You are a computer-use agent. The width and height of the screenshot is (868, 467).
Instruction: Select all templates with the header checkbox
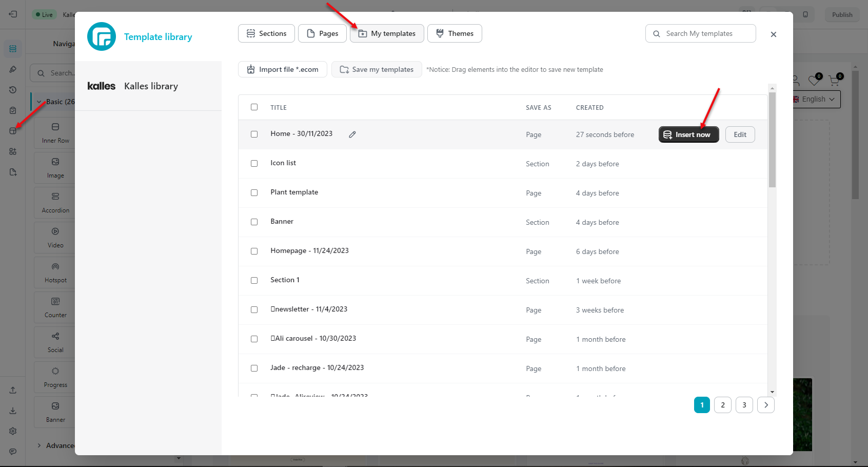click(x=254, y=107)
